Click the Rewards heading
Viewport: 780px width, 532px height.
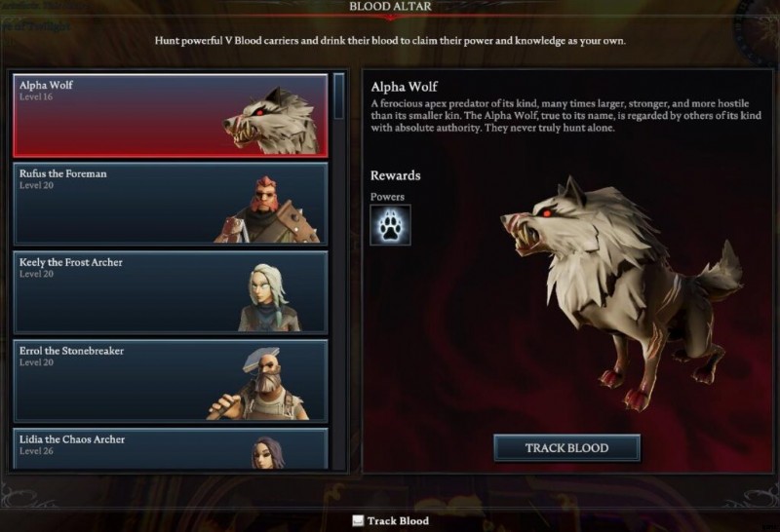point(396,175)
